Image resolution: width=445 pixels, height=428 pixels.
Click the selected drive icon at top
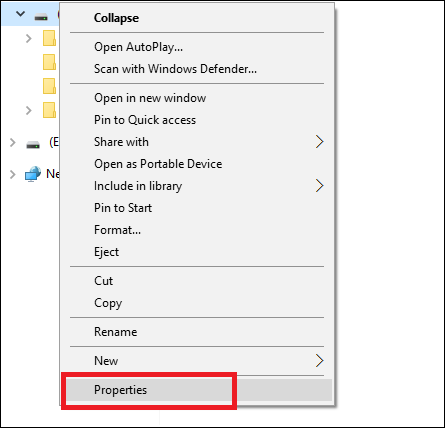[41, 17]
